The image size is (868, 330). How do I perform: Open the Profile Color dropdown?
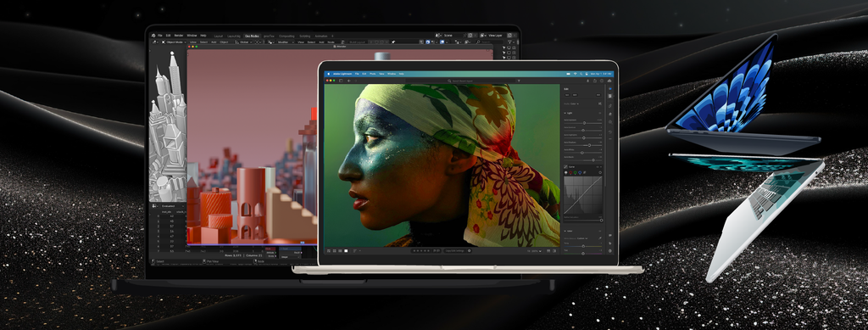575,103
